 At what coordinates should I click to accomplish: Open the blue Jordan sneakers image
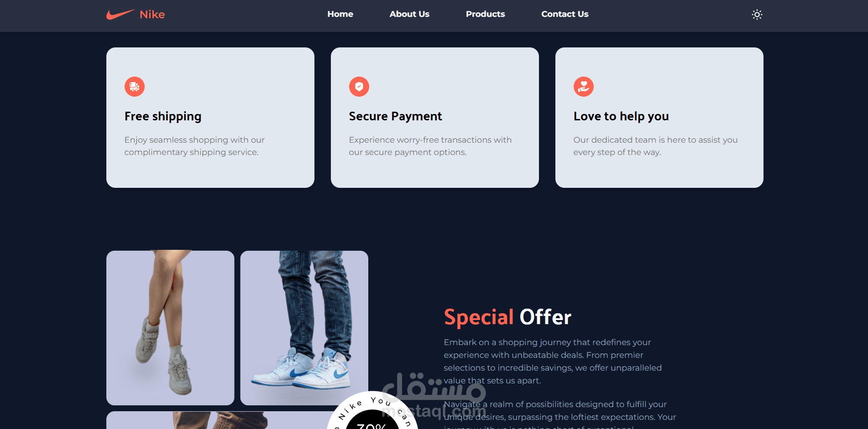(304, 328)
